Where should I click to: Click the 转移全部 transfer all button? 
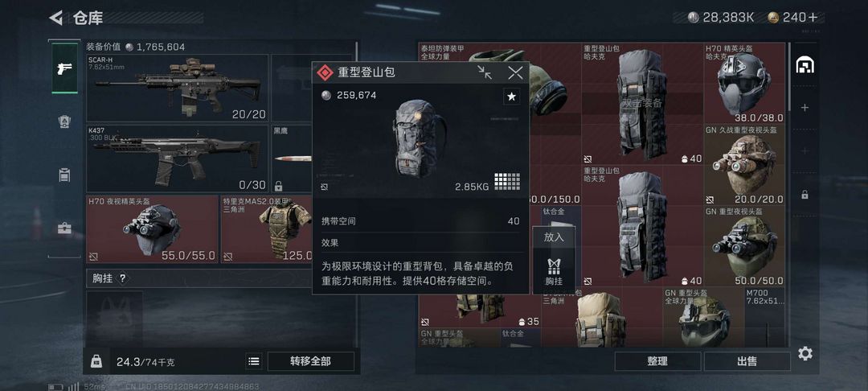(310, 361)
